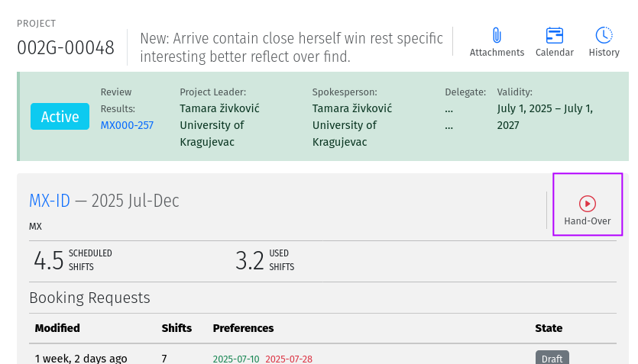Sort by the Shifts column header
This screenshot has width=638, height=364.
tap(177, 328)
